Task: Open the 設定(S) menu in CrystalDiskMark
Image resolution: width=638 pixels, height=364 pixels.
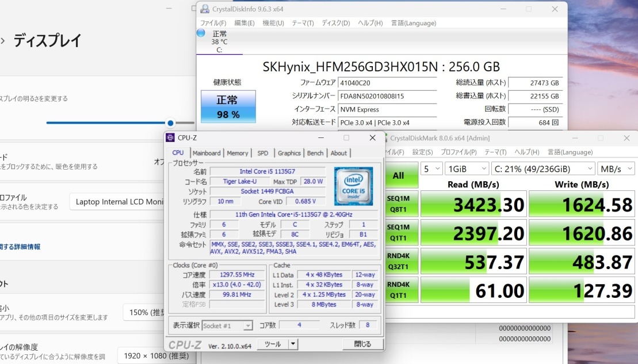Action: click(422, 152)
